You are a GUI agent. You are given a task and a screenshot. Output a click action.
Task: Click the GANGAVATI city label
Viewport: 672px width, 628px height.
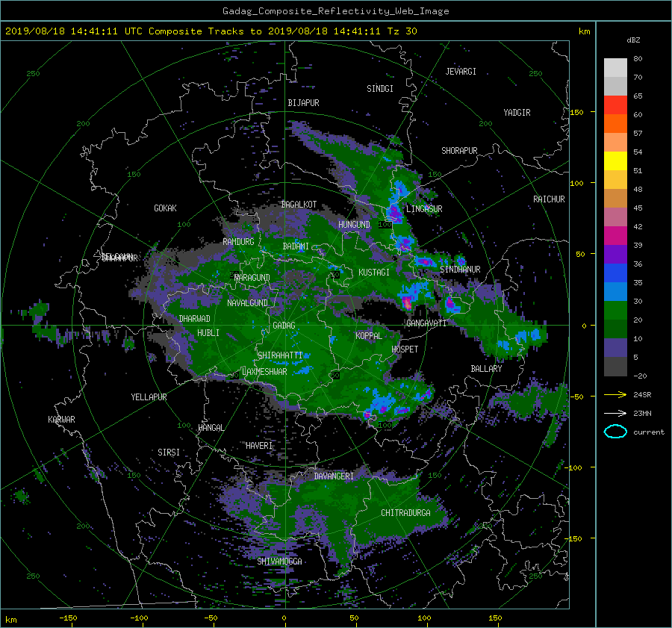point(426,323)
